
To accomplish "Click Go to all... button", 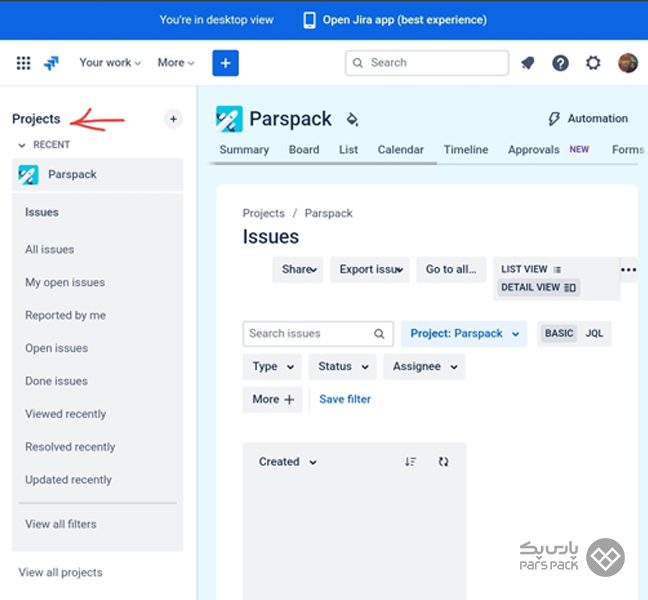I will (x=451, y=269).
